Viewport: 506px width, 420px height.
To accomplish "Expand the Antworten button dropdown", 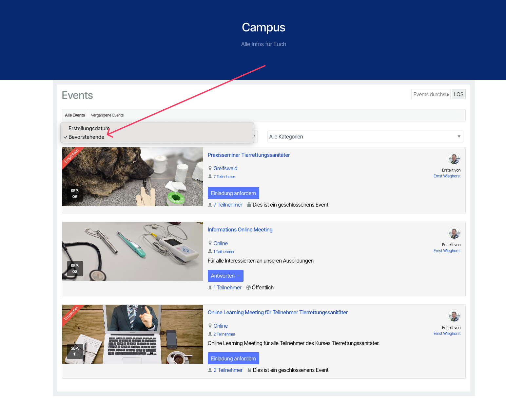I will coord(239,276).
